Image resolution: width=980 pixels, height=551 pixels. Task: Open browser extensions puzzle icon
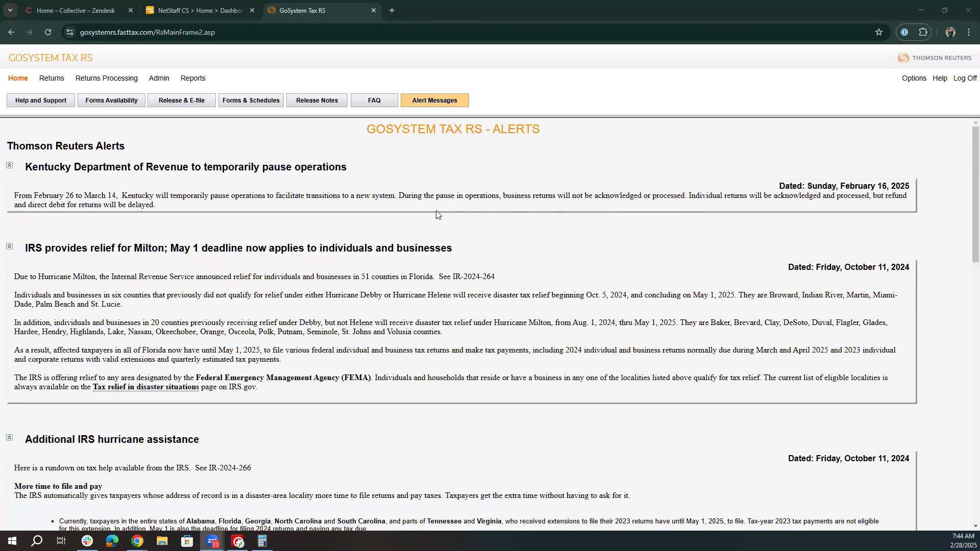coord(923,32)
